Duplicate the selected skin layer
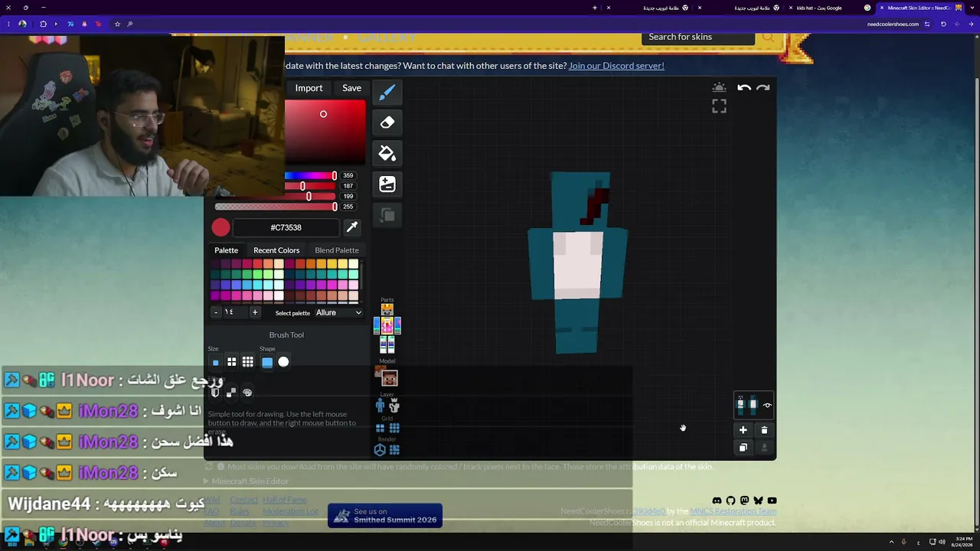 click(x=743, y=448)
